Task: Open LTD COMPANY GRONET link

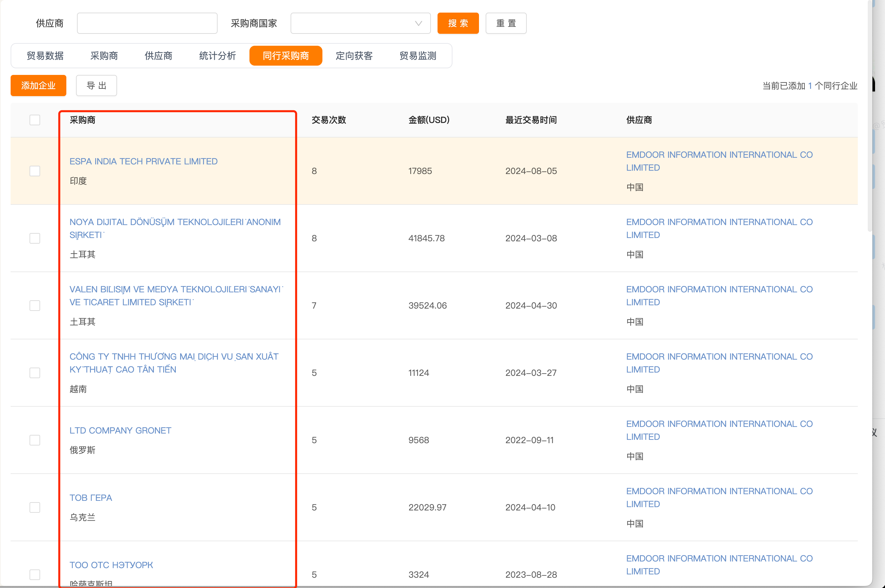Action: click(x=120, y=431)
